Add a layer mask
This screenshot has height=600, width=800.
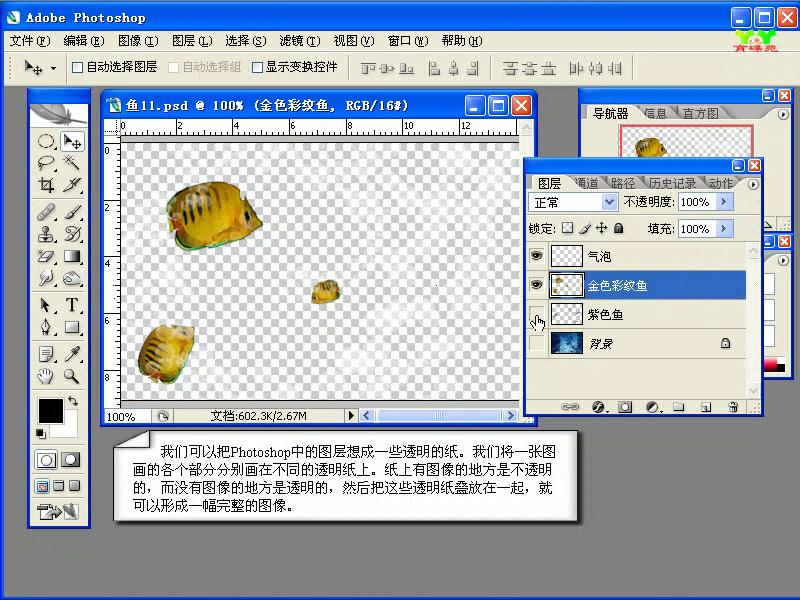(625, 407)
